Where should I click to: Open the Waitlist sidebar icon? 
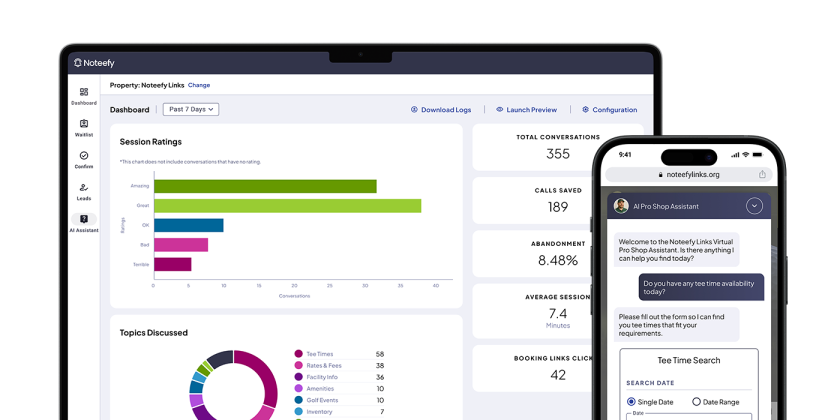point(84,127)
